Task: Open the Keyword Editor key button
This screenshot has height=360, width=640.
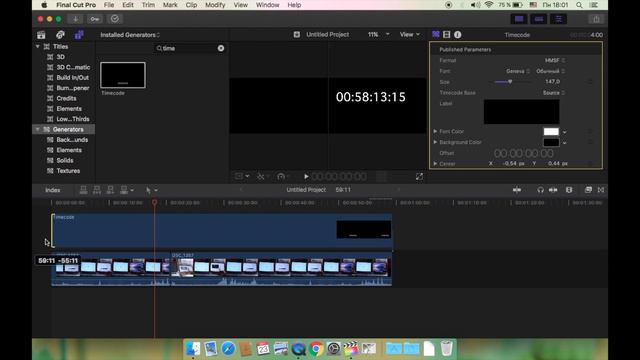Action: pyautogui.click(x=95, y=19)
